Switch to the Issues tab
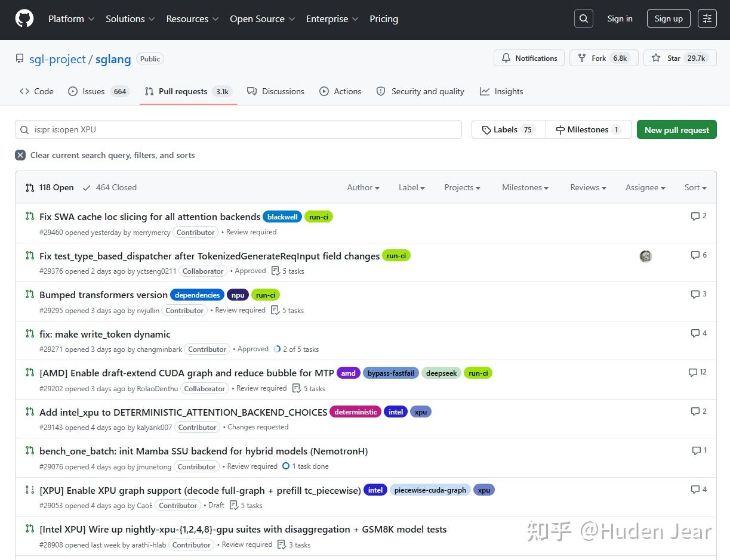 [98, 91]
